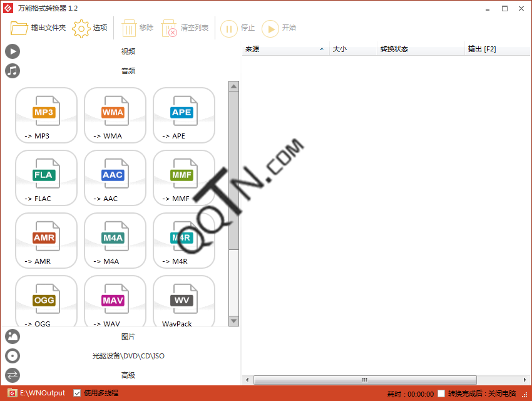The image size is (532, 401).
Task: Choose the WMA conversion format icon
Action: click(115, 115)
